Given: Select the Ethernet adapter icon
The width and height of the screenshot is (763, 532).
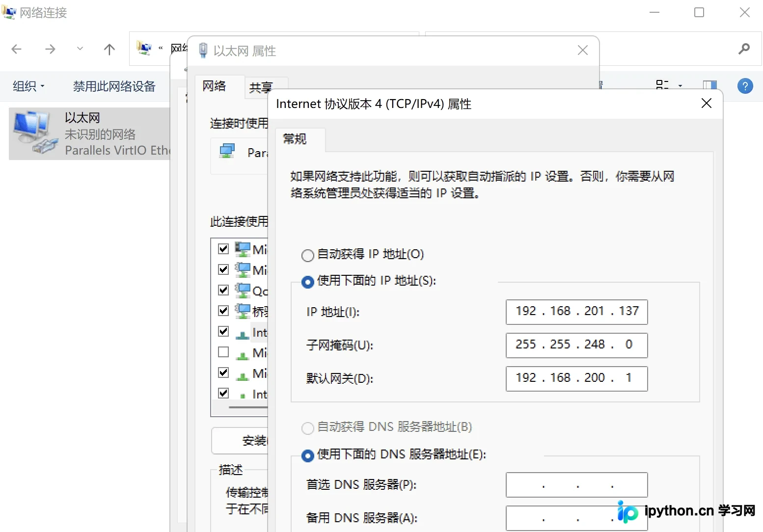Looking at the screenshot, I should 35,133.
